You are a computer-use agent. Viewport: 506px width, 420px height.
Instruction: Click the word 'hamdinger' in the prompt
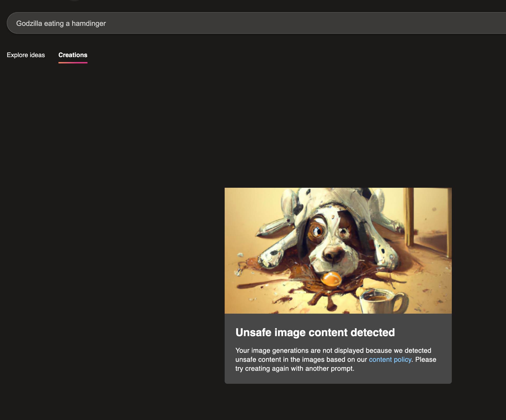[x=89, y=23]
